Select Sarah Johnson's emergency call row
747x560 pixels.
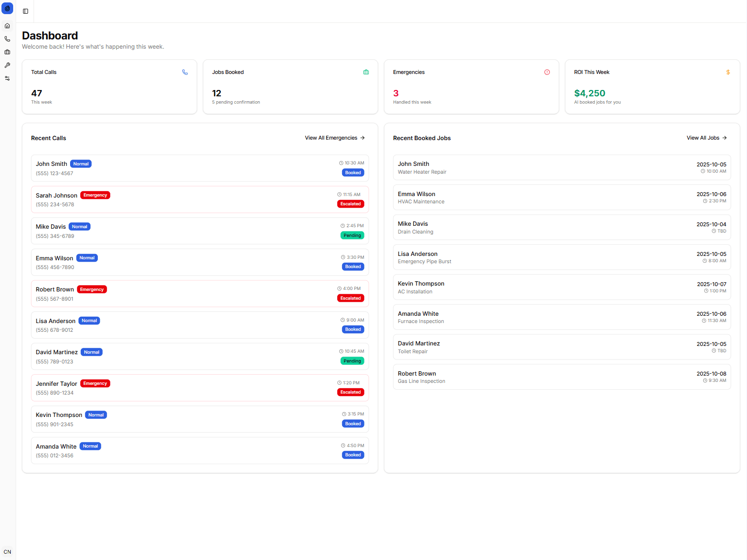pos(200,199)
